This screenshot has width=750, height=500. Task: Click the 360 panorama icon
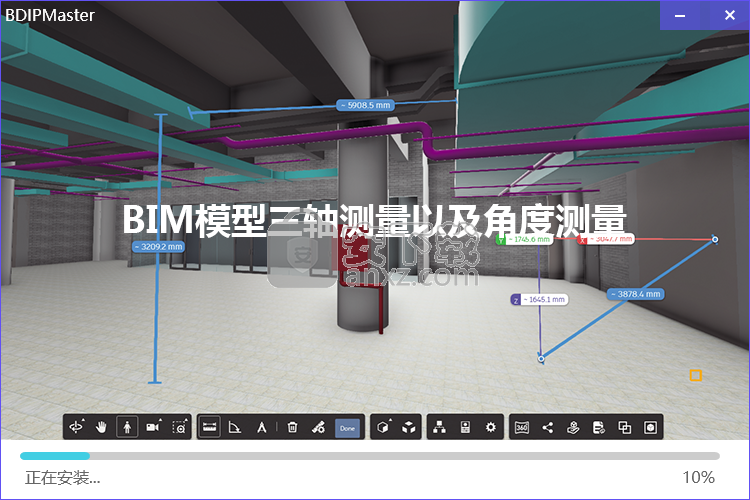[522, 427]
